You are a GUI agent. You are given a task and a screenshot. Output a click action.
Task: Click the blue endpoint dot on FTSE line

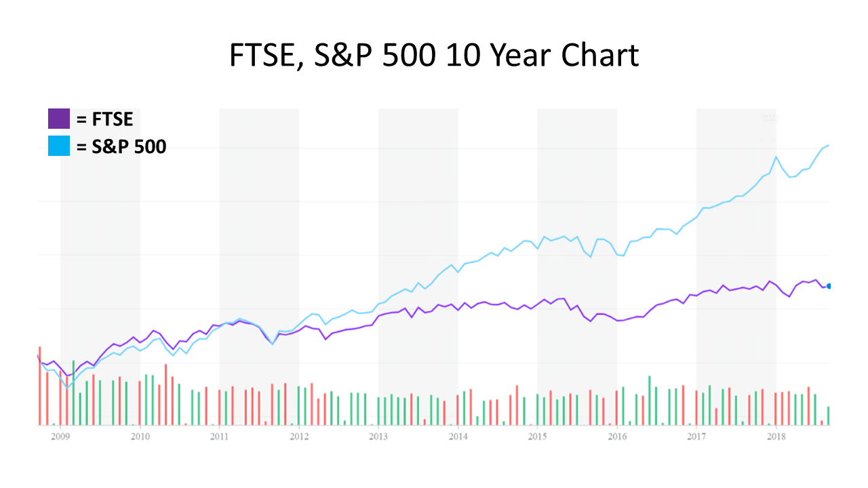(x=829, y=286)
